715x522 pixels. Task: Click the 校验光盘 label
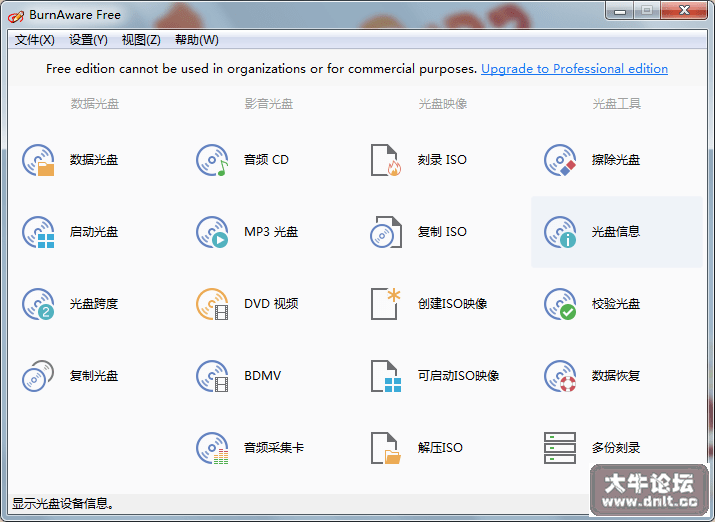[x=616, y=304]
